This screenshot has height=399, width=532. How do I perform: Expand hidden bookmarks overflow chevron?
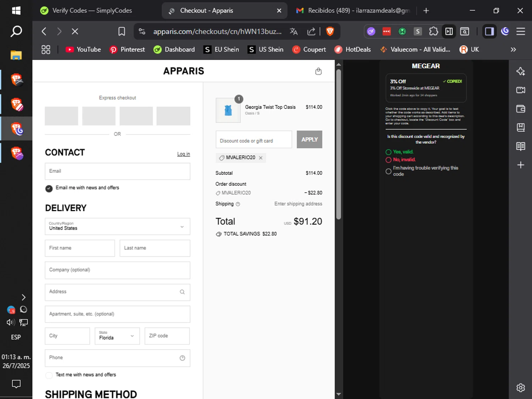coord(513,50)
